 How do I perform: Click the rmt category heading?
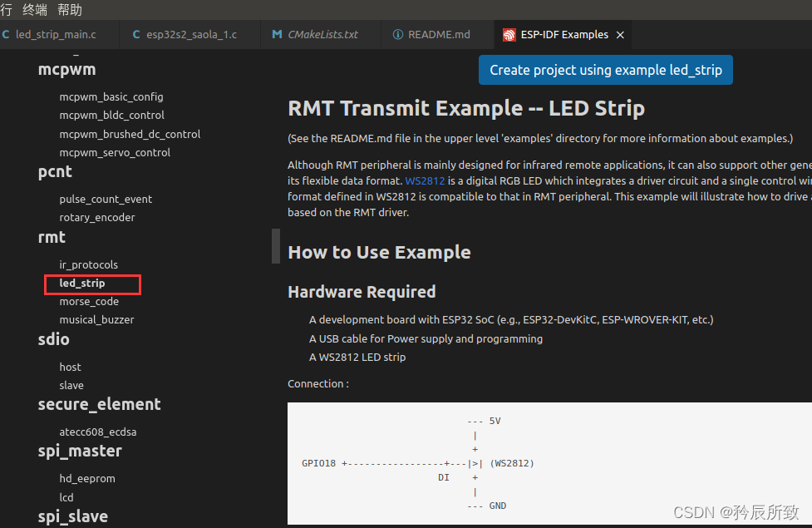(52, 238)
